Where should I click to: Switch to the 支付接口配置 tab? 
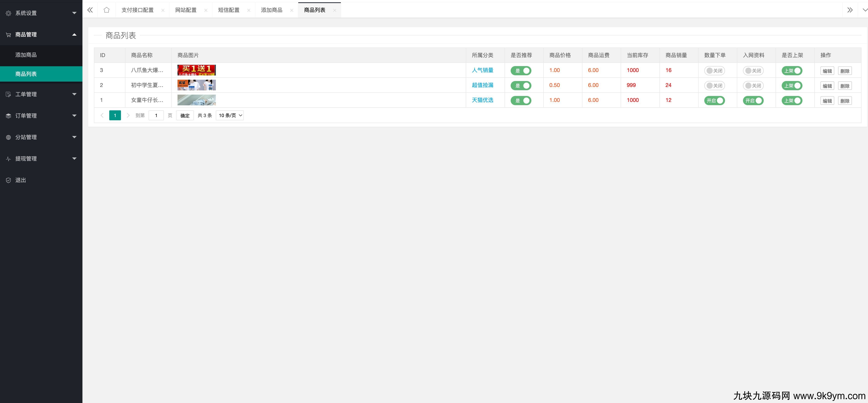point(137,10)
